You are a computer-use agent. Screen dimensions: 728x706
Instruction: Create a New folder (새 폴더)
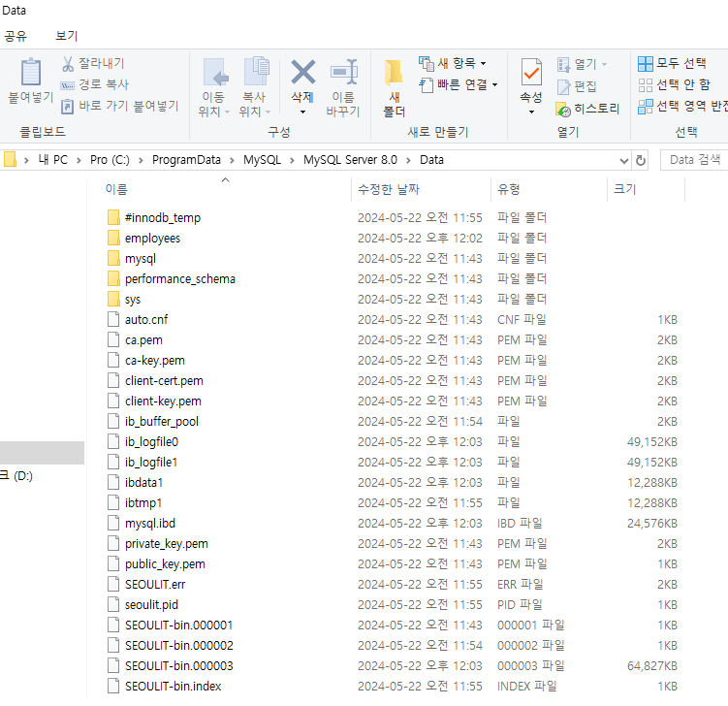(395, 88)
